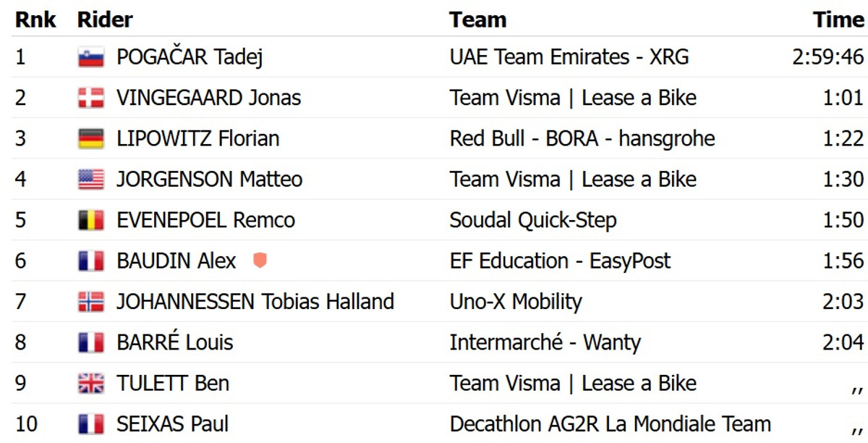
Task: View Soudal Quick-Step team page
Action: pos(532,220)
